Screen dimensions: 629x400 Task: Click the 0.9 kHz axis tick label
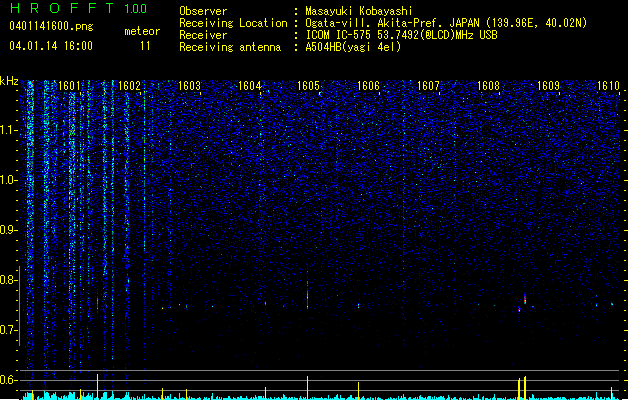pos(9,230)
